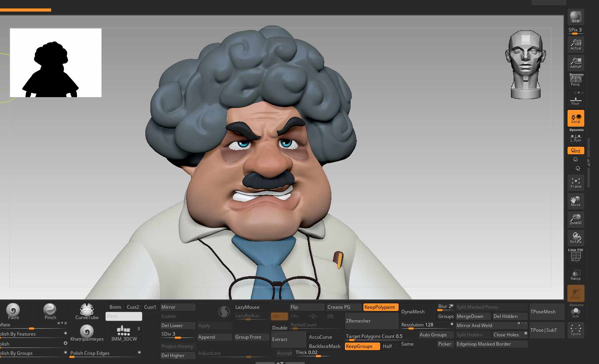Enable L.Sym local symmetry
This screenshot has height=364, width=599.
(x=576, y=137)
